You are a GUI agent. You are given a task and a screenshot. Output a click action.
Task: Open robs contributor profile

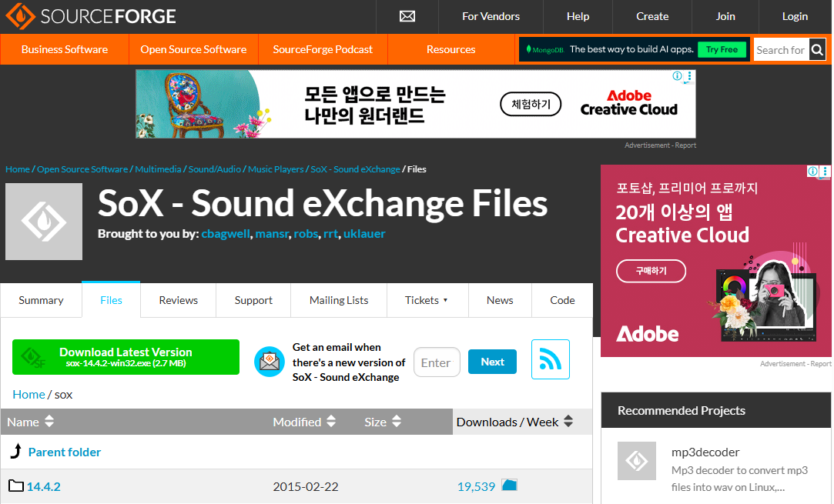[x=306, y=234]
